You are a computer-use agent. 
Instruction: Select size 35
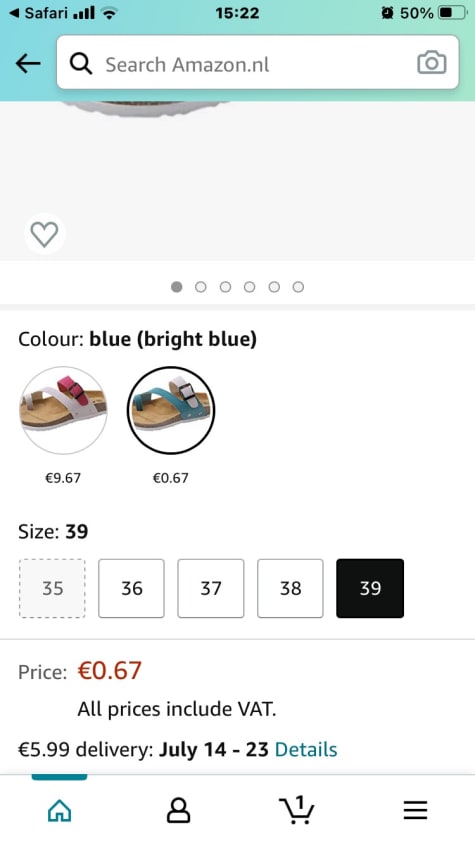[x=52, y=588]
